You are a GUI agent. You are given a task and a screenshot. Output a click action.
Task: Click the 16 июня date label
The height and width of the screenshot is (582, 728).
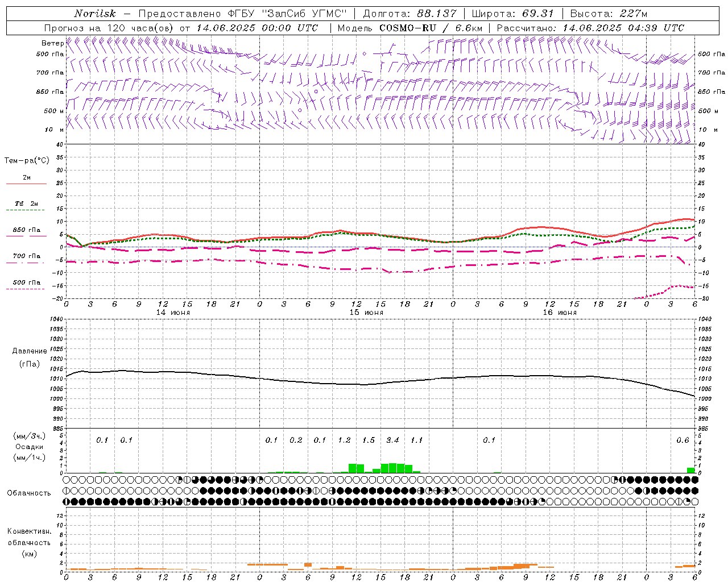pyautogui.click(x=560, y=313)
